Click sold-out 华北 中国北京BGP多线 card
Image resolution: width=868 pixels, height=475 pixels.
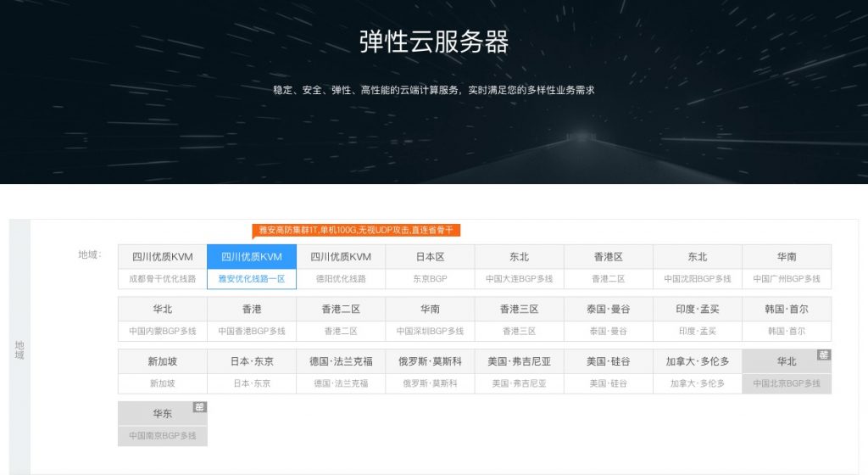(787, 372)
